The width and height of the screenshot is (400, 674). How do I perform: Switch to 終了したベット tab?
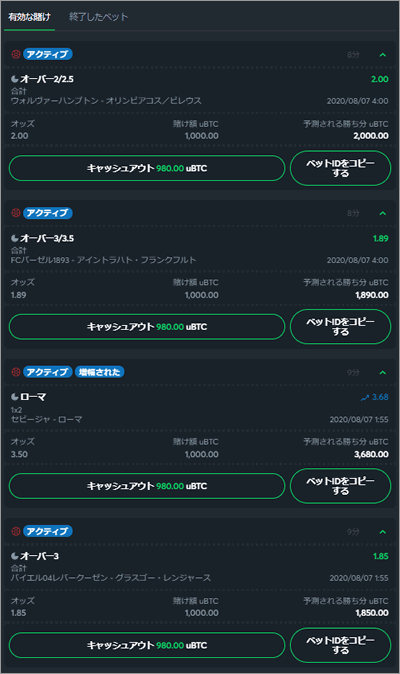[x=98, y=17]
